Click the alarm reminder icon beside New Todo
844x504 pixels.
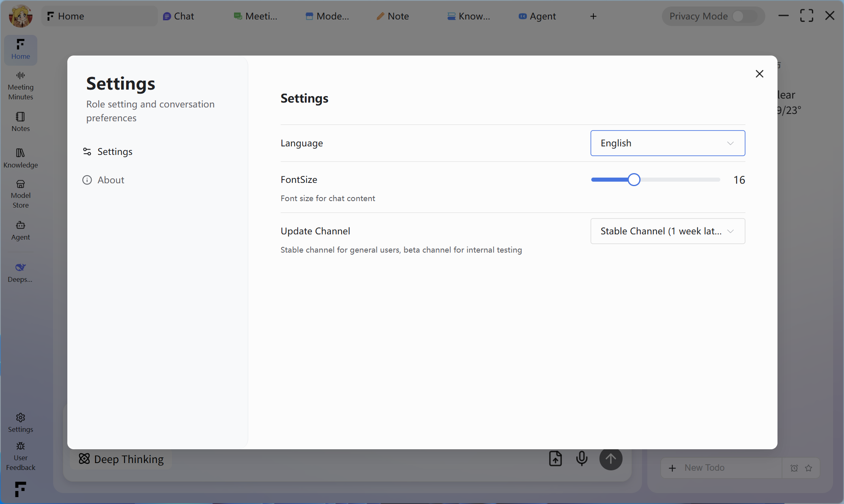click(x=794, y=468)
